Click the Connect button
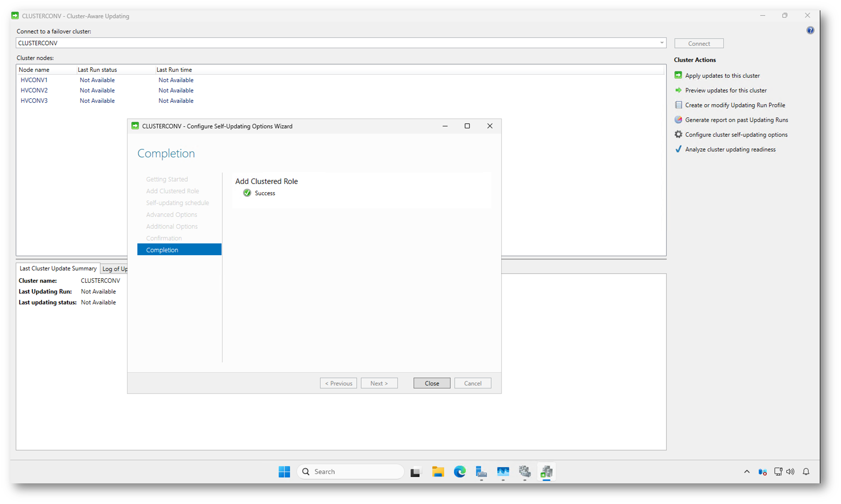The height and width of the screenshot is (504, 841). coord(699,43)
